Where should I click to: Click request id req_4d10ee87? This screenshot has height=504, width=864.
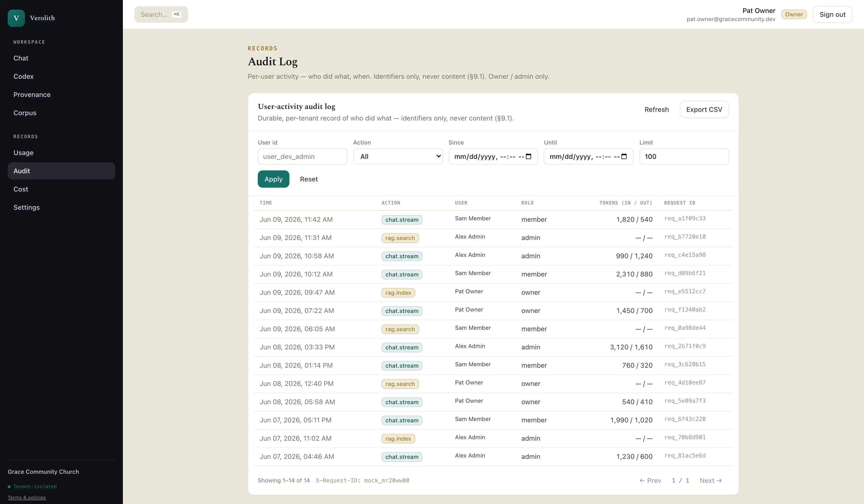tap(685, 382)
